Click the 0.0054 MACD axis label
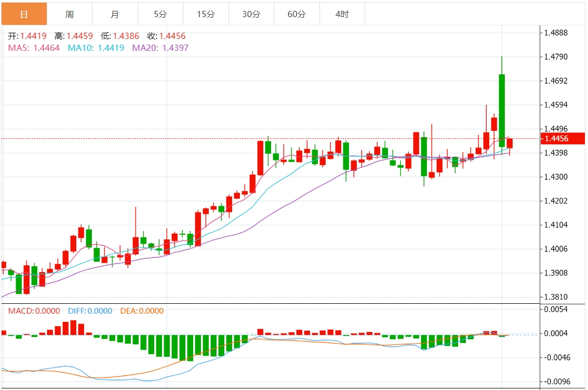Screen dimensions: 588x390 [x=556, y=310]
